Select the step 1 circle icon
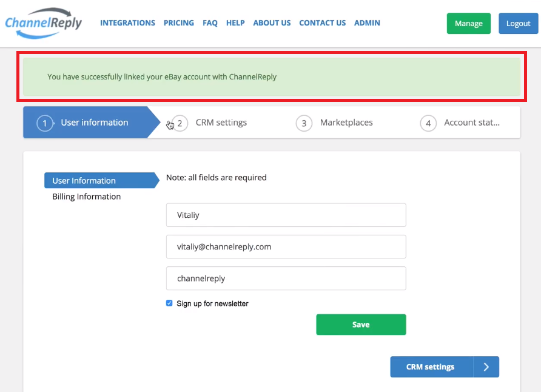 (45, 123)
